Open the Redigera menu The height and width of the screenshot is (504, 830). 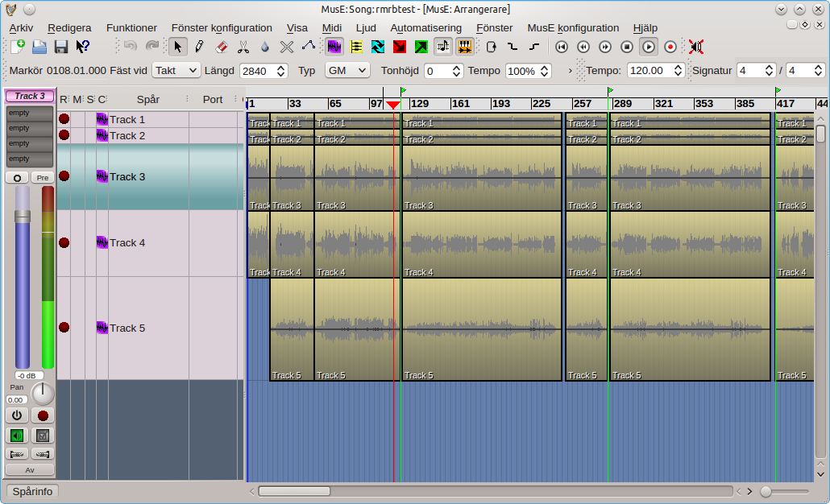[x=69, y=27]
